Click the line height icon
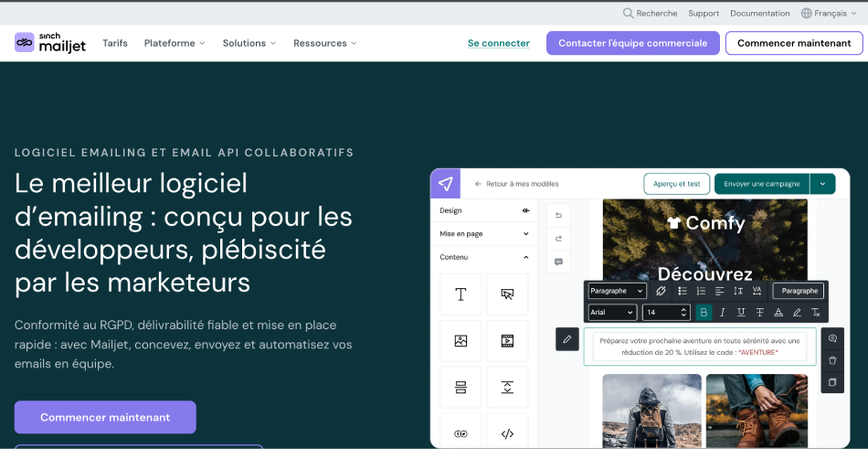The height and width of the screenshot is (449, 868). 738,291
